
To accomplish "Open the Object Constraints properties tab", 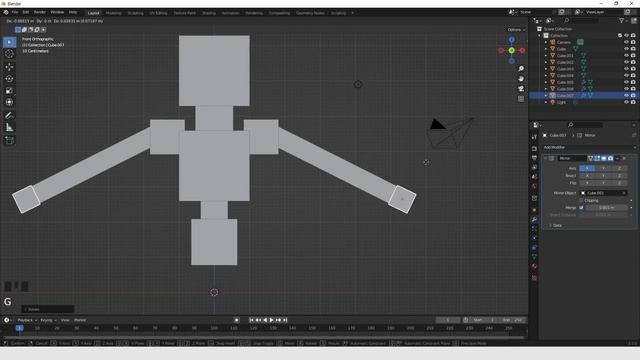I will coord(535,248).
